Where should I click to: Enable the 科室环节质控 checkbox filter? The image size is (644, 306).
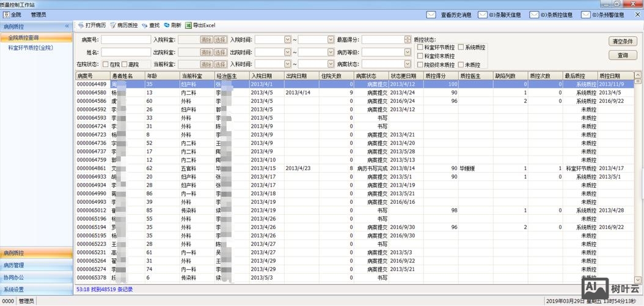click(x=420, y=47)
